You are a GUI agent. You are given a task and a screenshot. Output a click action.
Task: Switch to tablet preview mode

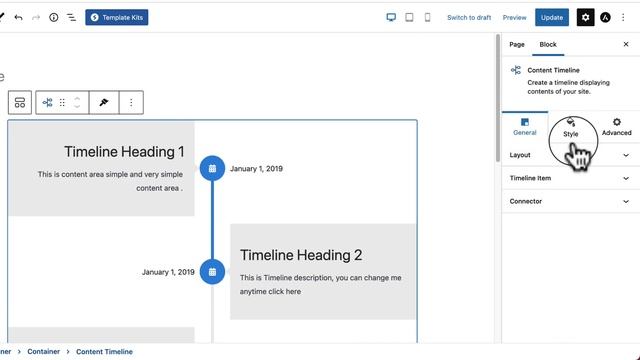click(x=409, y=17)
